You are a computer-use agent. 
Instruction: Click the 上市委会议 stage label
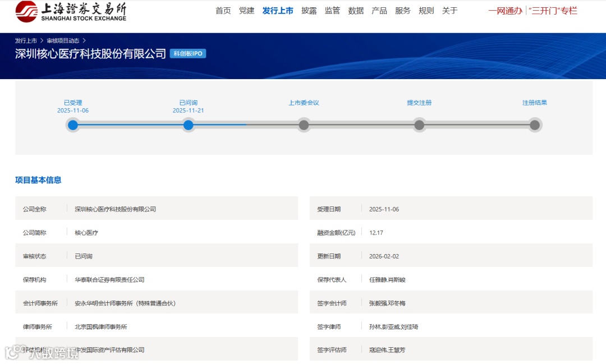click(304, 103)
